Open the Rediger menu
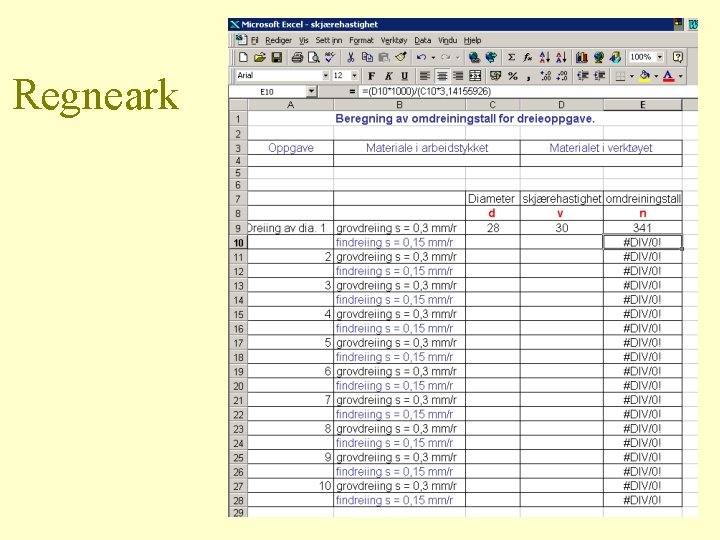The width and height of the screenshot is (720, 540). point(278,40)
